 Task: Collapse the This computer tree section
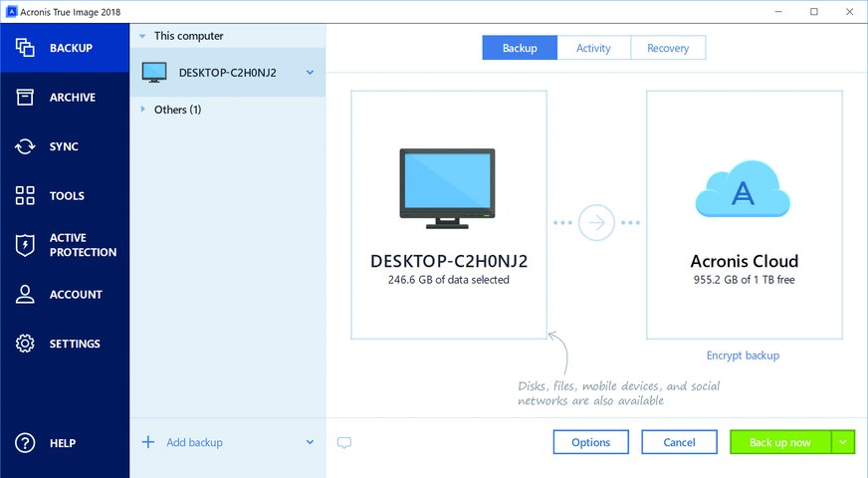tap(142, 36)
